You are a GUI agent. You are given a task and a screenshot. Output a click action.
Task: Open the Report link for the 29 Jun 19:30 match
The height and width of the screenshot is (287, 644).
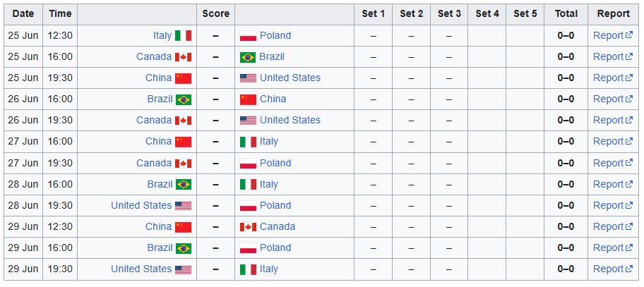(x=613, y=269)
